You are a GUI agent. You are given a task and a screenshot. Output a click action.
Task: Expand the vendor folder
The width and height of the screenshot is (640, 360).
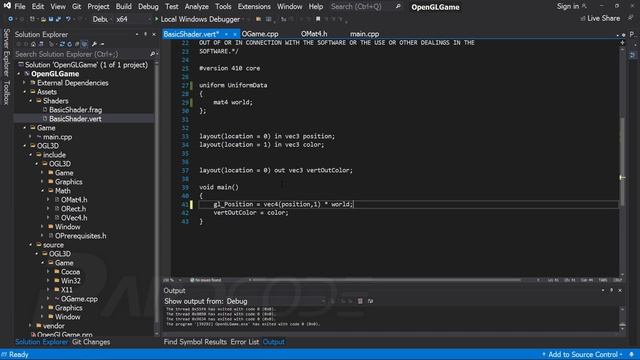[31, 326]
